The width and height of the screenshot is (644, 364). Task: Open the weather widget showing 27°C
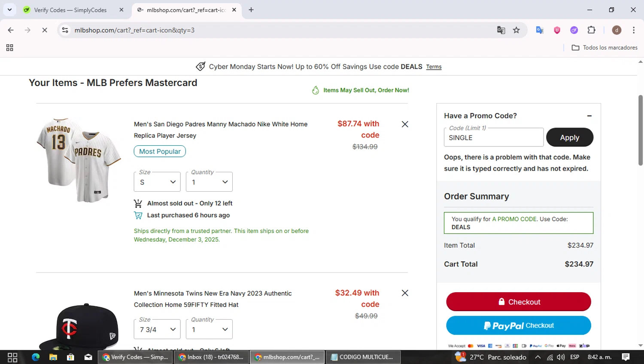point(491,357)
